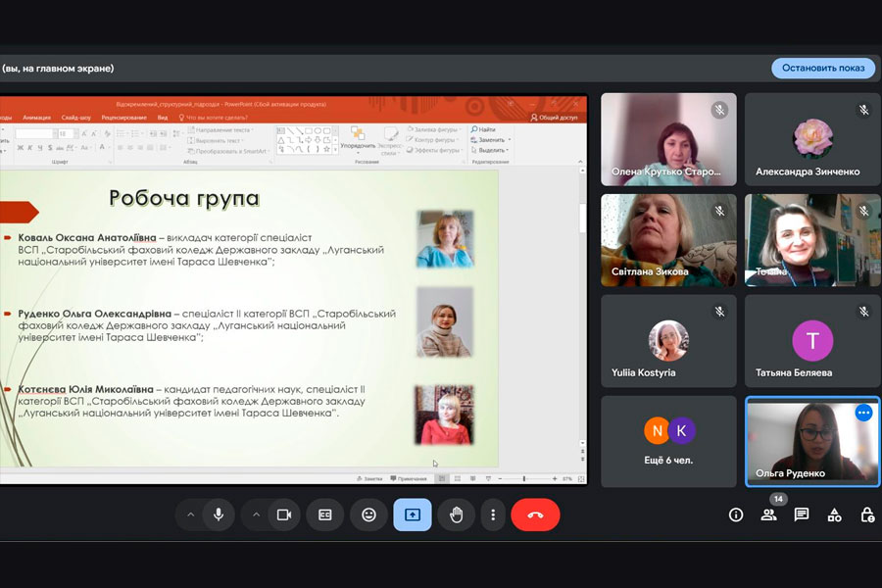Click the Остановить показ button
The image size is (882, 588).
click(823, 68)
